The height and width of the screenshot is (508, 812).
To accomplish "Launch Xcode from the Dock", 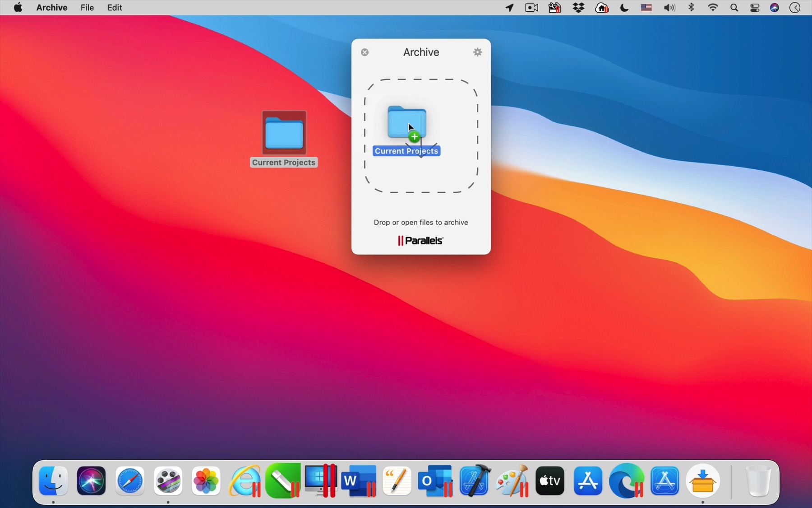I will click(x=474, y=481).
